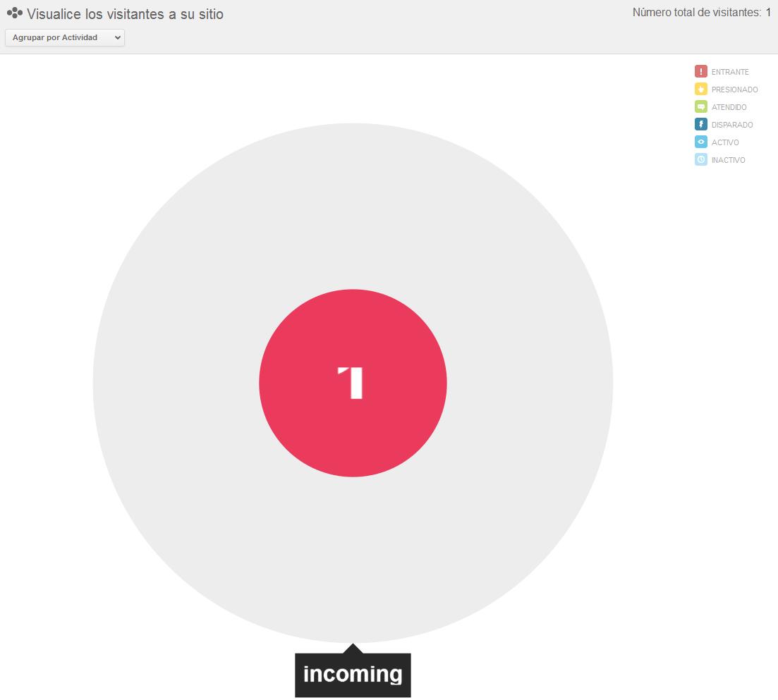Image resolution: width=778 pixels, height=700 pixels.
Task: Click the ENTRANTE legend label
Action: coord(730,72)
